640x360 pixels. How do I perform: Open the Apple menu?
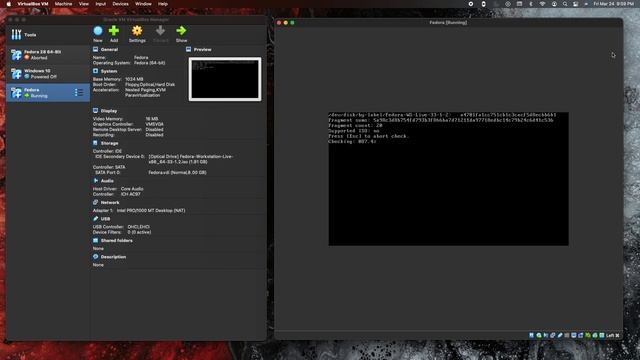(9, 4)
